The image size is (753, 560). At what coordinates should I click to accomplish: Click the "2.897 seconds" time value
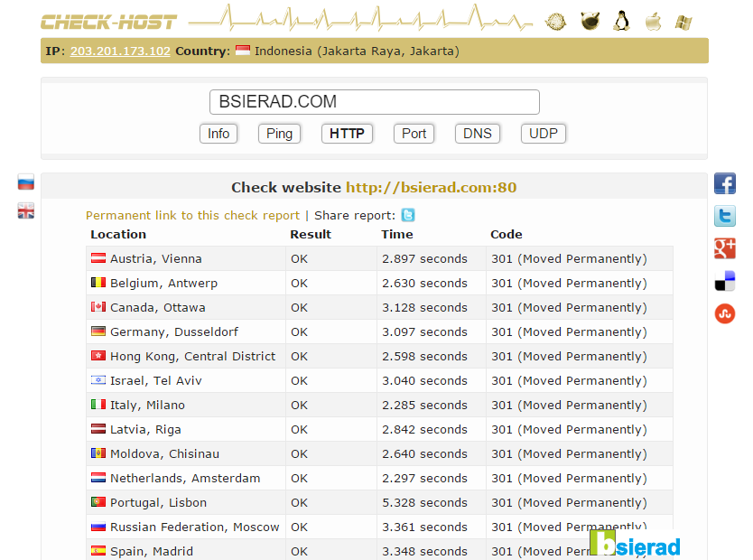pyautogui.click(x=424, y=259)
